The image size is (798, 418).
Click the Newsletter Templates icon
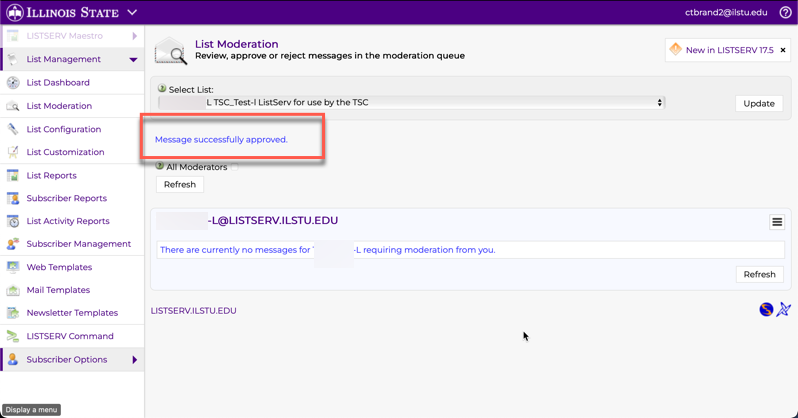(13, 313)
